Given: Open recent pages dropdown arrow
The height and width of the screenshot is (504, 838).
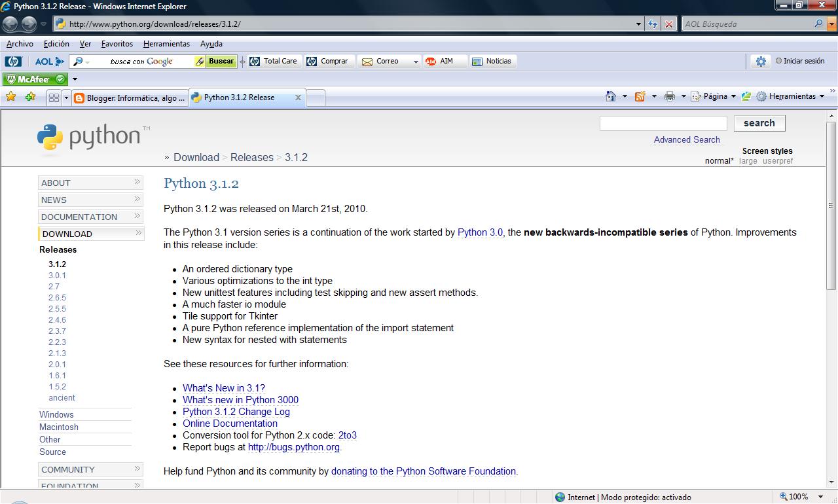Looking at the screenshot, I should (43, 24).
